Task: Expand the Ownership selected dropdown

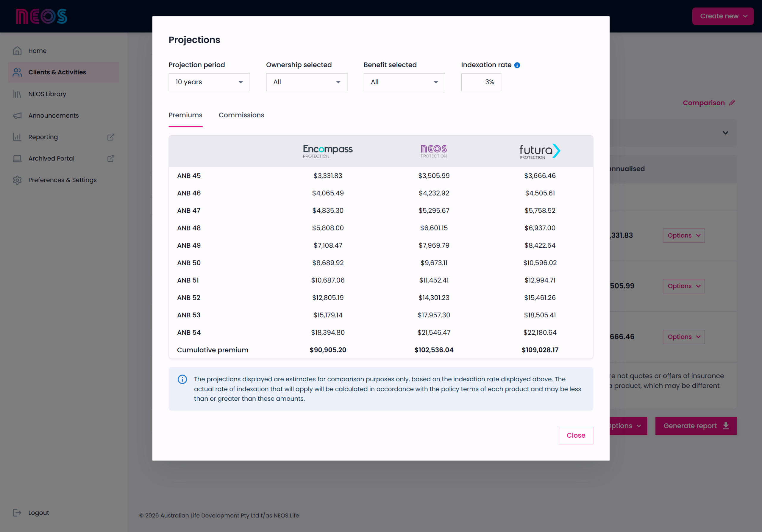Action: [x=307, y=82]
